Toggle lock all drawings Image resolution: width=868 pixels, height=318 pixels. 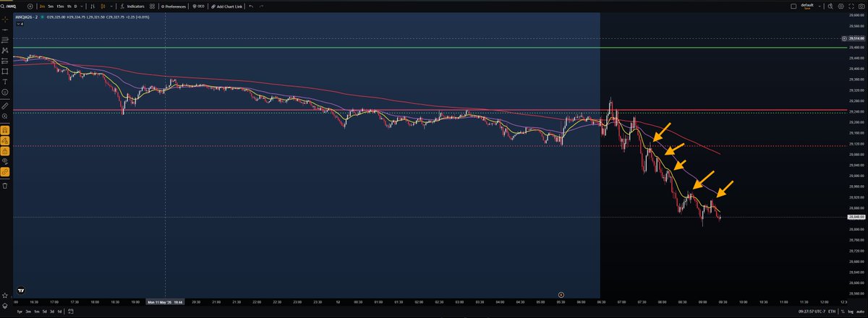point(5,151)
